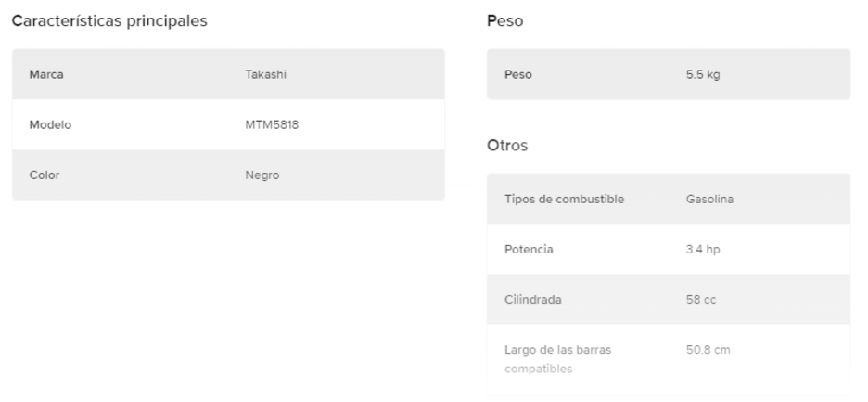Select the Cilindrada label
The width and height of the screenshot is (868, 402).
[x=532, y=299]
